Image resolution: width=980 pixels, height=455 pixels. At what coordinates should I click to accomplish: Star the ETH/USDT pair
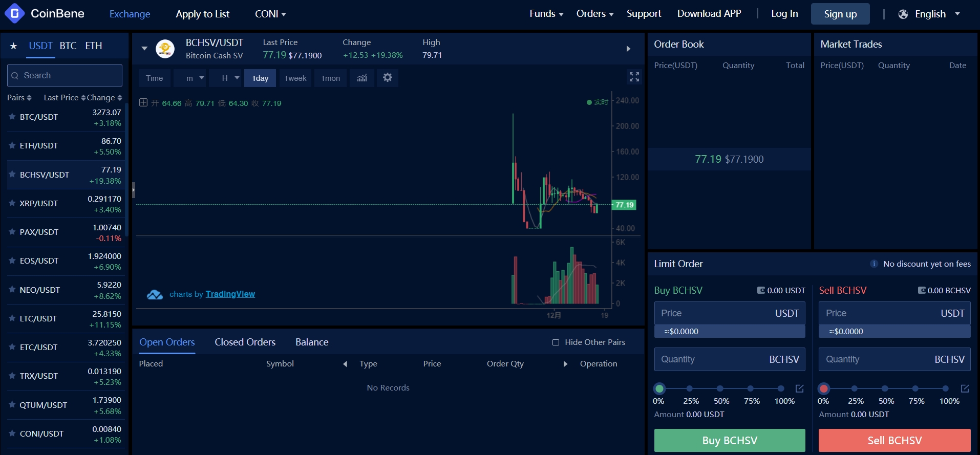coord(12,145)
